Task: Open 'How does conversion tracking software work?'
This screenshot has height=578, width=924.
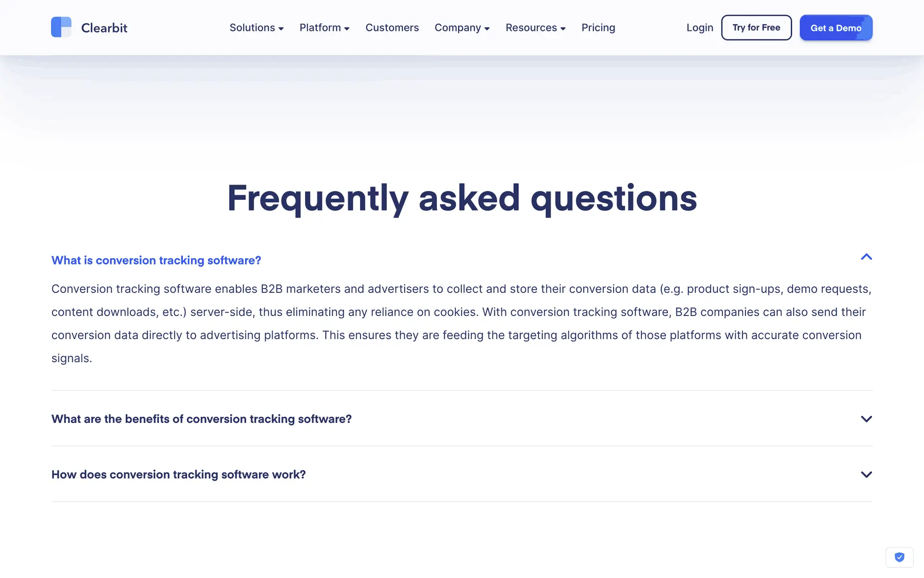Action: [178, 474]
